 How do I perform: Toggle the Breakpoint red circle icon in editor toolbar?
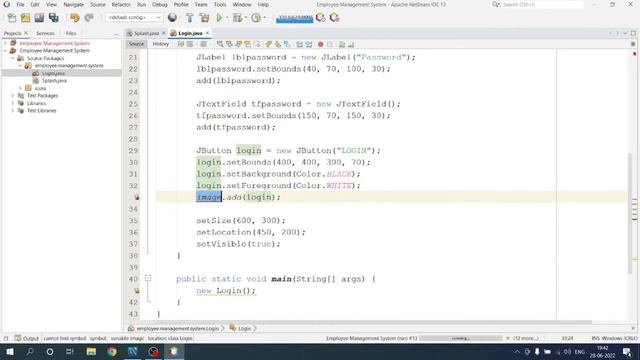pyautogui.click(x=320, y=44)
